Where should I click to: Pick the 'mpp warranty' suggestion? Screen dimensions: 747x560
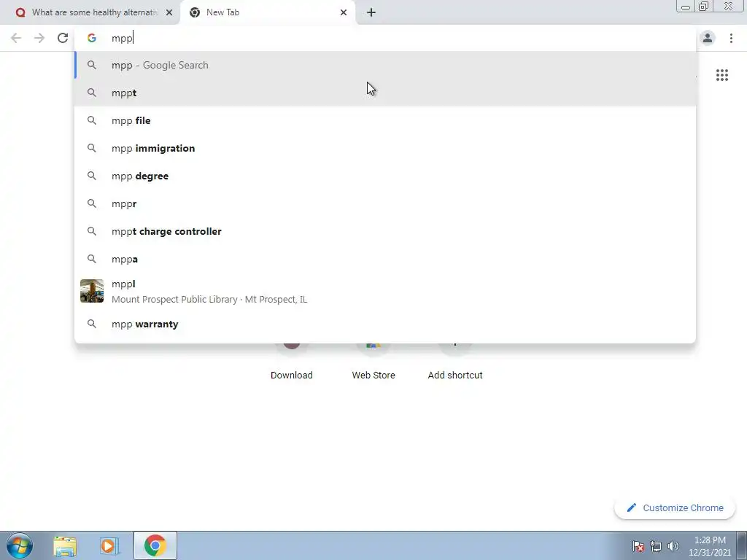point(385,324)
